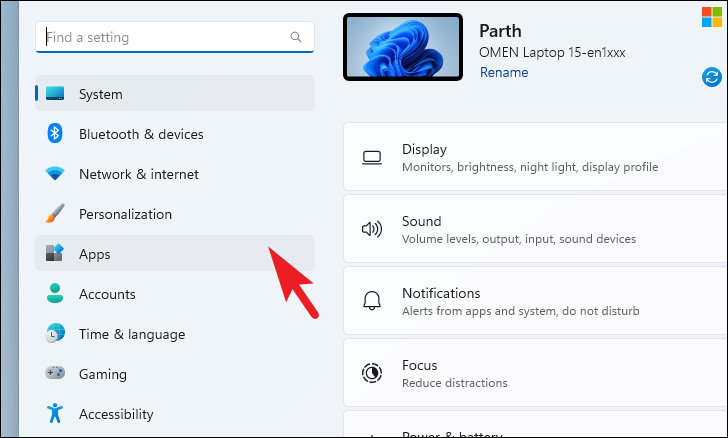
Task: Click the magnifier search icon in Find a setting
Action: point(296,37)
